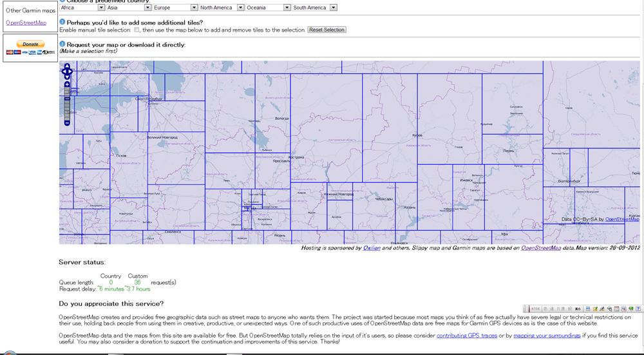
Task: Click the blue question-mark help icon on ATOK toolbar
Action: 638,309
